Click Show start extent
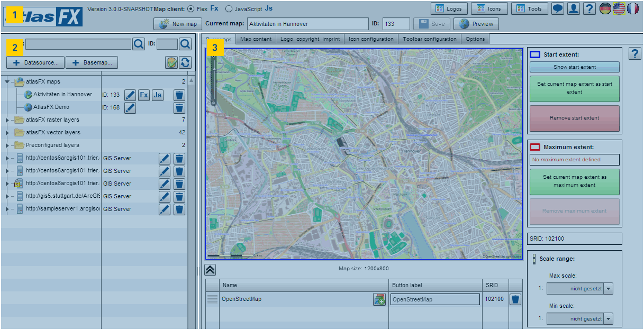The height and width of the screenshot is (330, 644). pyautogui.click(x=575, y=67)
